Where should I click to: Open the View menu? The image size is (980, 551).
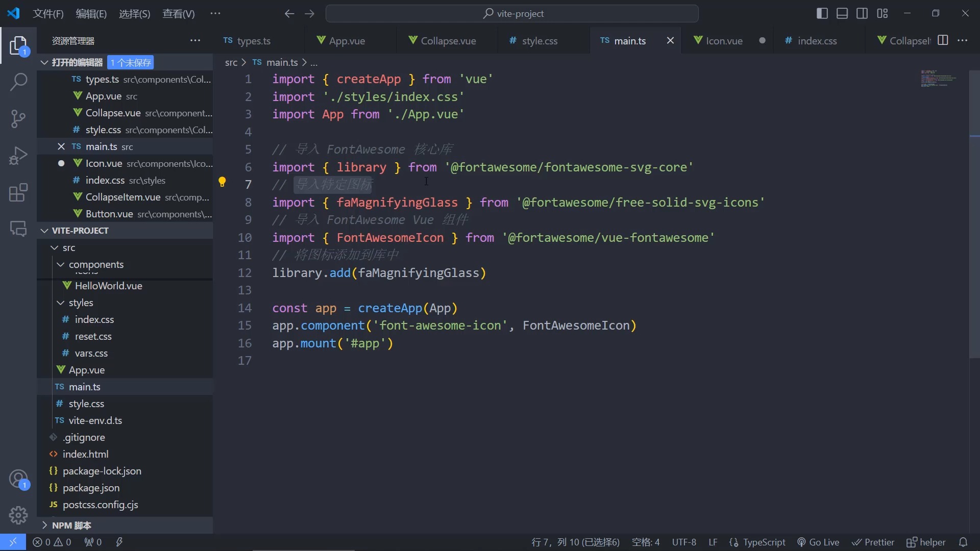tap(178, 14)
